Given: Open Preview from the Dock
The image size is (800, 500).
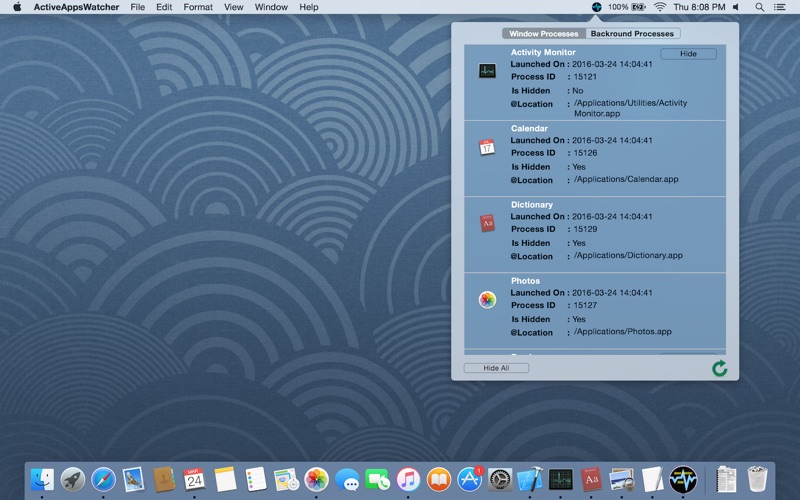Looking at the screenshot, I should point(622,480).
